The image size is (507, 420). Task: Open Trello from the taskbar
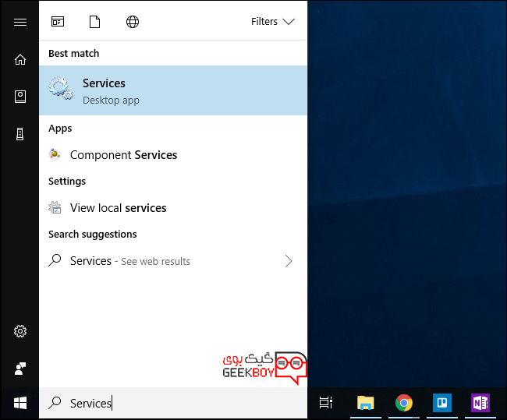click(442, 403)
